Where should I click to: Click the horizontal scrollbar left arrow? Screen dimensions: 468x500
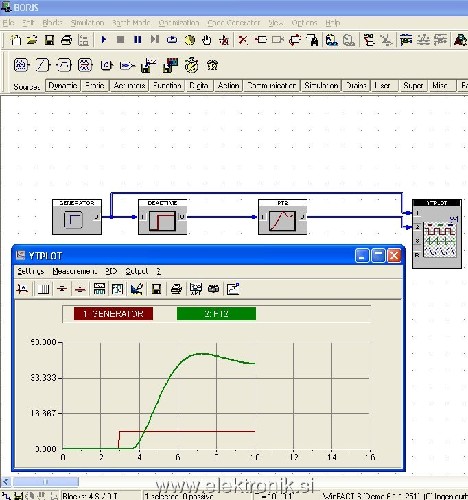pos(6,482)
